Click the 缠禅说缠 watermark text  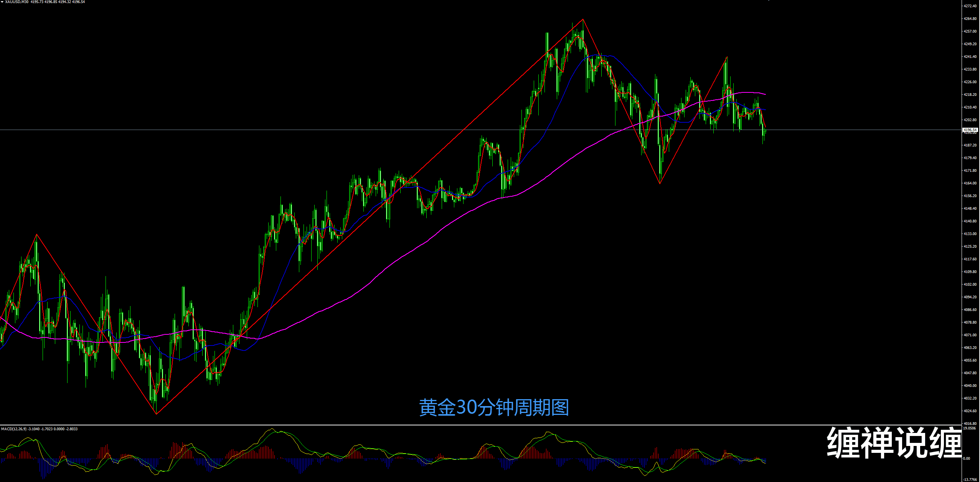click(894, 443)
